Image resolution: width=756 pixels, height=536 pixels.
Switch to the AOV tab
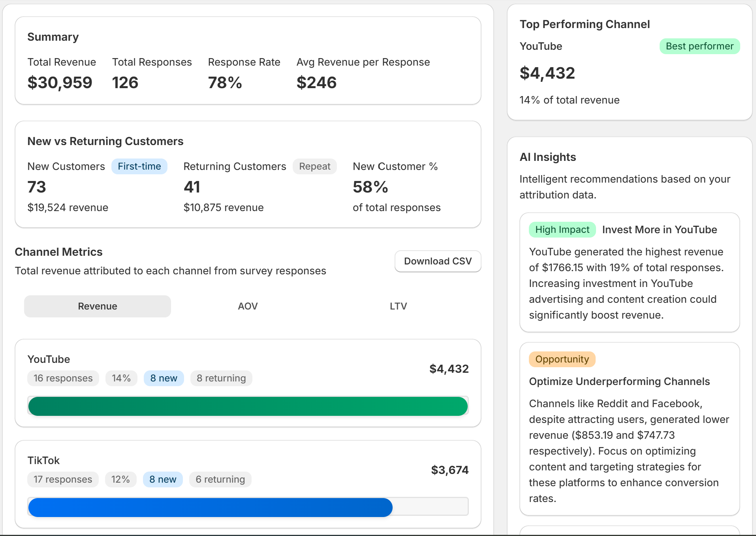point(247,306)
